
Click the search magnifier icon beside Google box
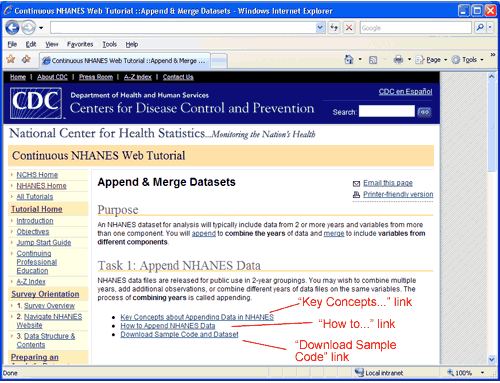click(480, 28)
